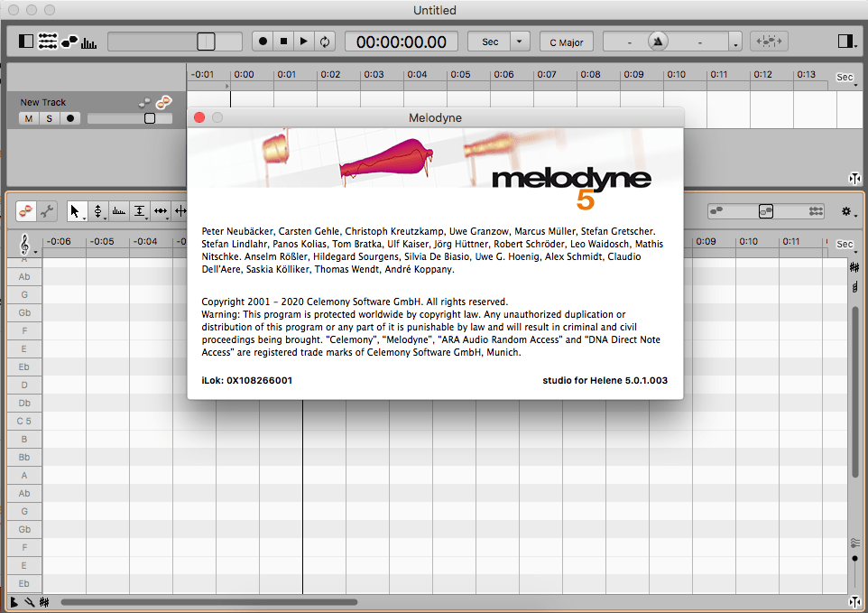868x613 pixels.
Task: Toggle the note editor blobs icon
Action: coord(69,42)
